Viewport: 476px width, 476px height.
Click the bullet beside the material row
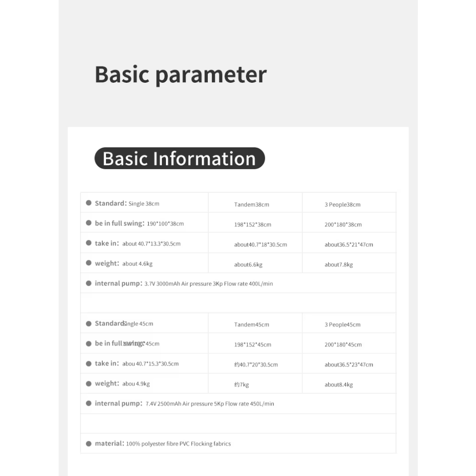89,443
